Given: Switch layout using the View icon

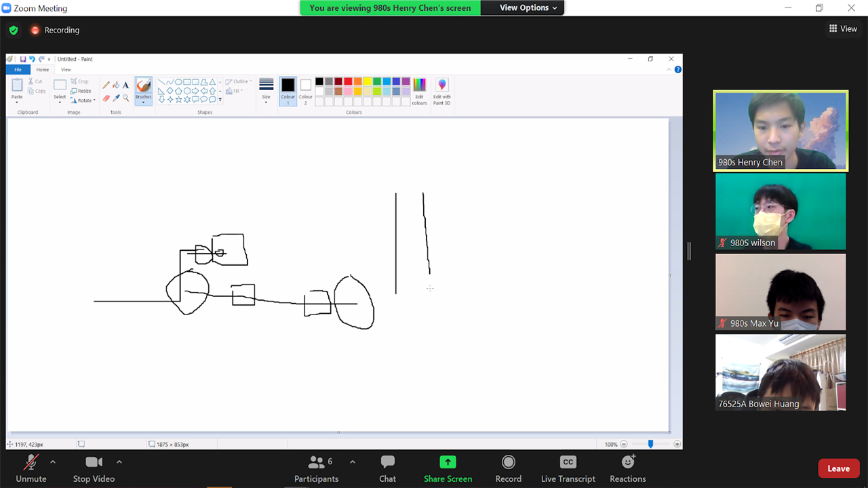Looking at the screenshot, I should pos(843,28).
